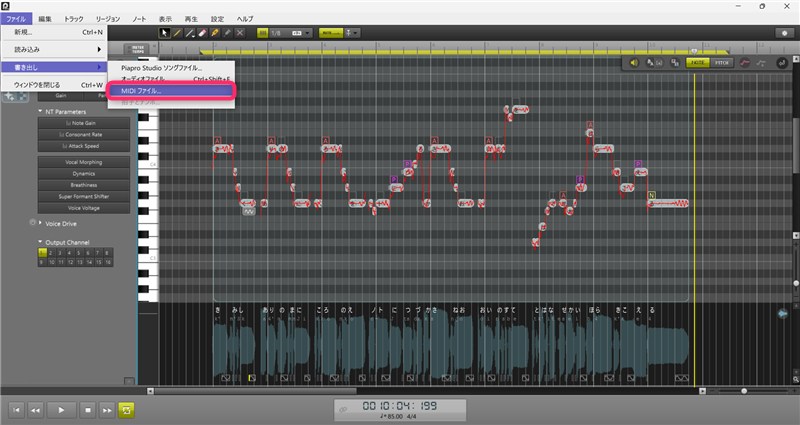Click the red pitch curve icon
The height and width of the screenshot is (425, 800).
pyautogui.click(x=744, y=63)
